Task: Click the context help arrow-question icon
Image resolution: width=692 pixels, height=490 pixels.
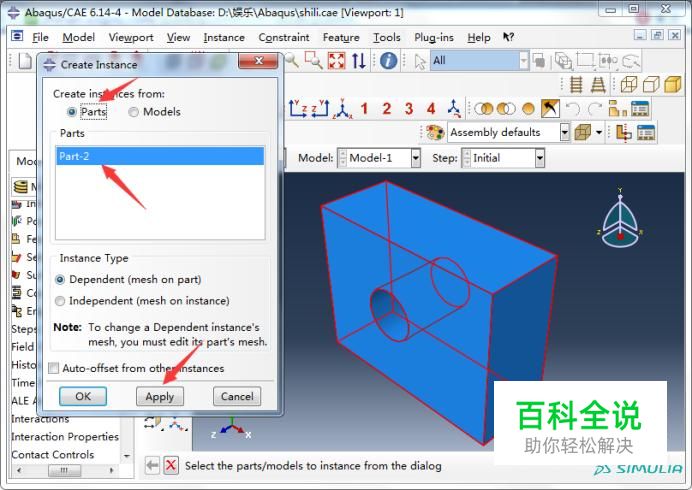Action: tap(508, 37)
